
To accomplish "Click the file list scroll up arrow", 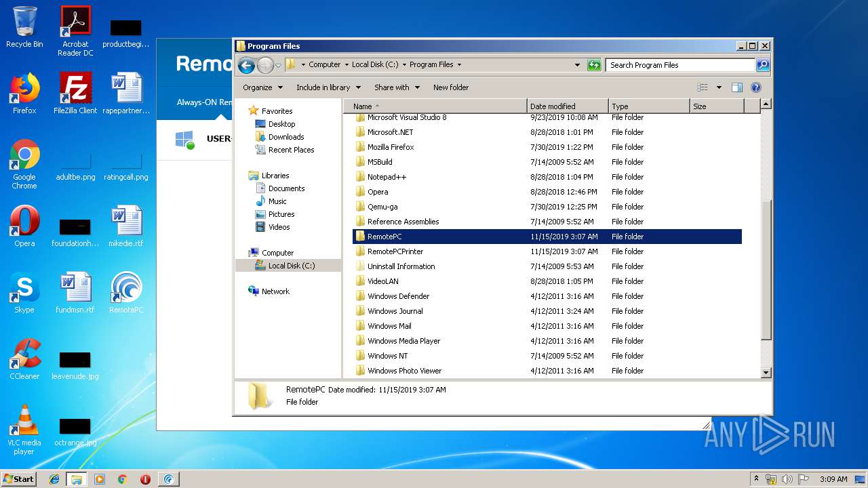I will pos(766,104).
